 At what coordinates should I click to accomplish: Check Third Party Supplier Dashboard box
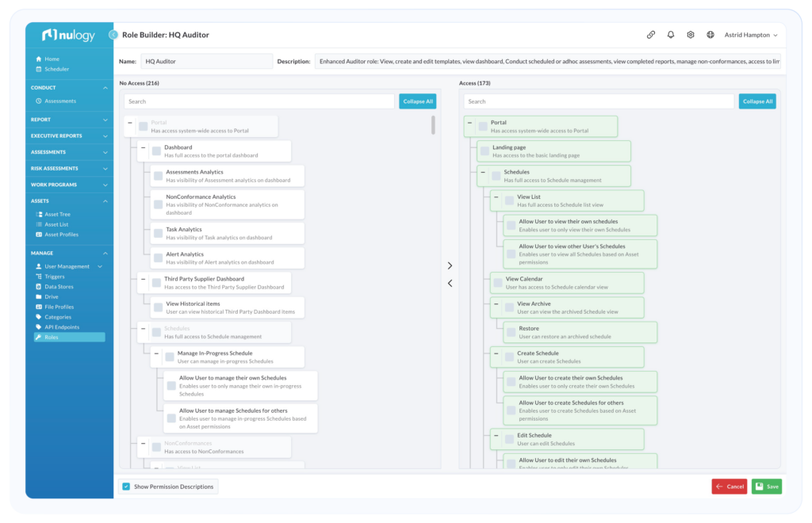pos(156,282)
